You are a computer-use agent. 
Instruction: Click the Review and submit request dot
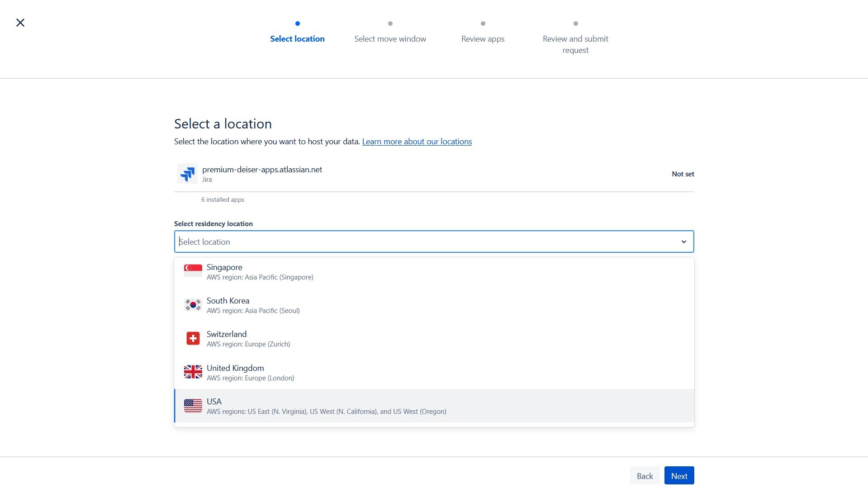[575, 24]
